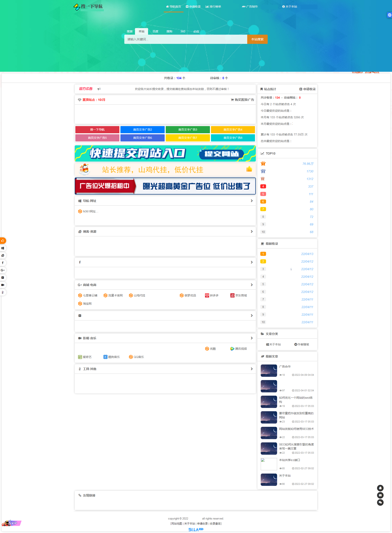The height and width of the screenshot is (533, 392).
Task: Click the bell notification floating icon
Action: [380, 488]
